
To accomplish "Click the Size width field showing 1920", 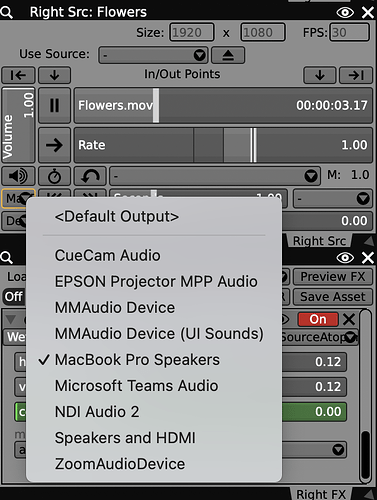I will coord(192,32).
